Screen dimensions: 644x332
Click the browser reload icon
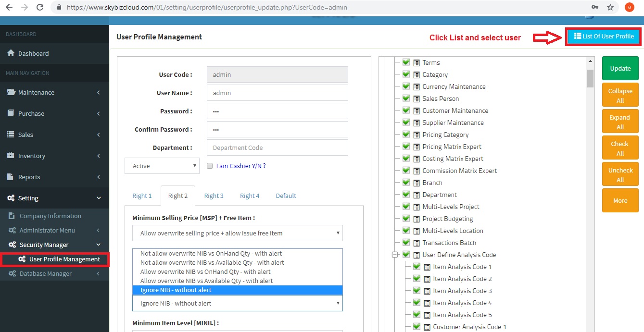(x=40, y=7)
